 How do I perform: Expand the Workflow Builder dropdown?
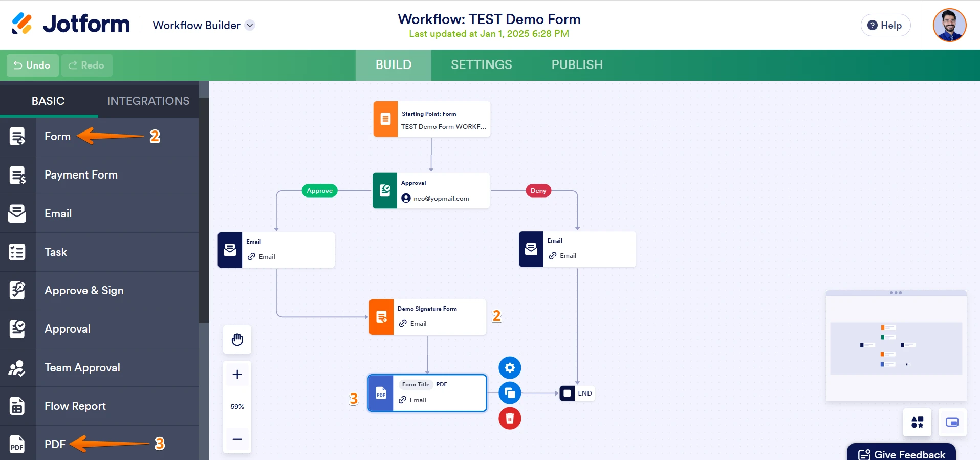coord(250,25)
